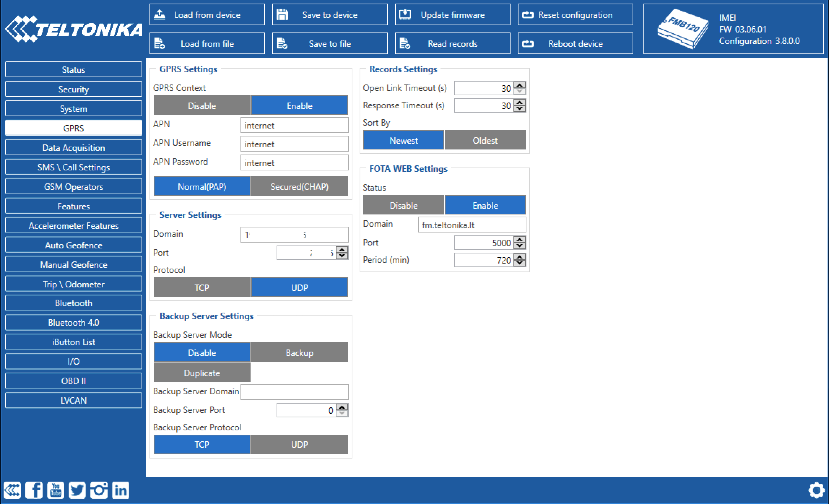The height and width of the screenshot is (504, 829).
Task: Open settings gear icon bottom right
Action: [x=816, y=491]
